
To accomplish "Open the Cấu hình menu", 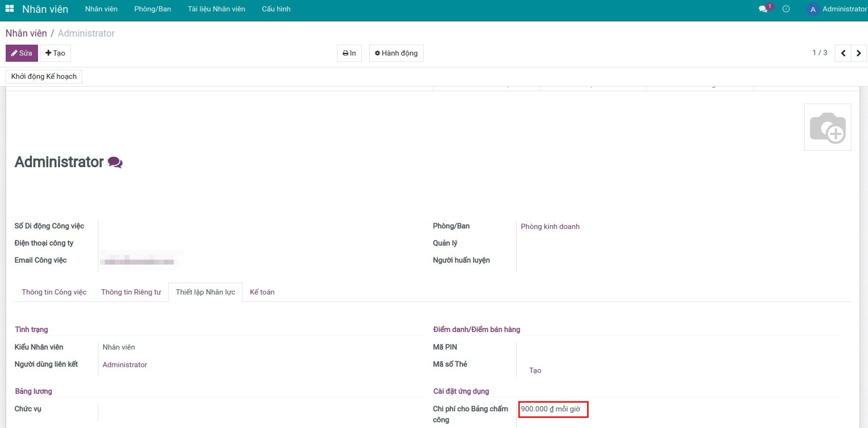I will 276,9.
